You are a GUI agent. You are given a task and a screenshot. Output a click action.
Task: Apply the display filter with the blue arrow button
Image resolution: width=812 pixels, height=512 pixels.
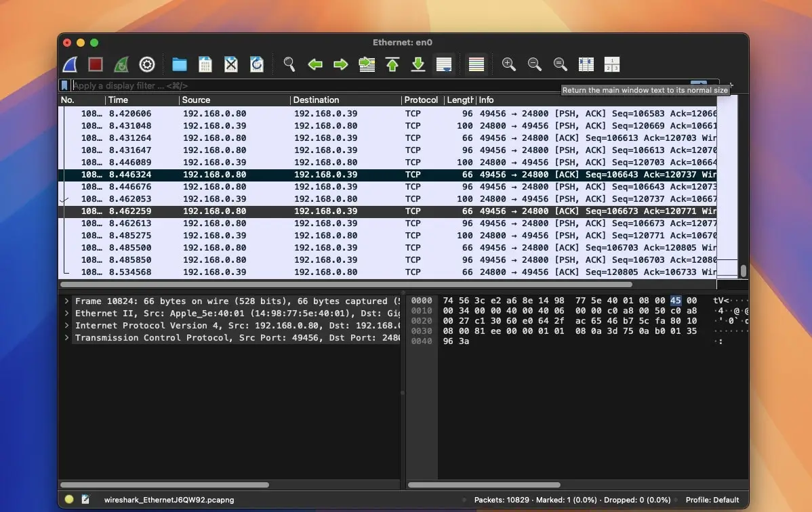tap(699, 84)
